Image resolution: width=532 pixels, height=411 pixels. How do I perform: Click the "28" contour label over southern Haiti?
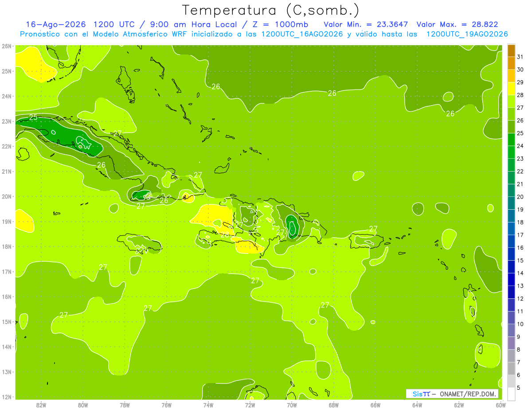(x=225, y=235)
